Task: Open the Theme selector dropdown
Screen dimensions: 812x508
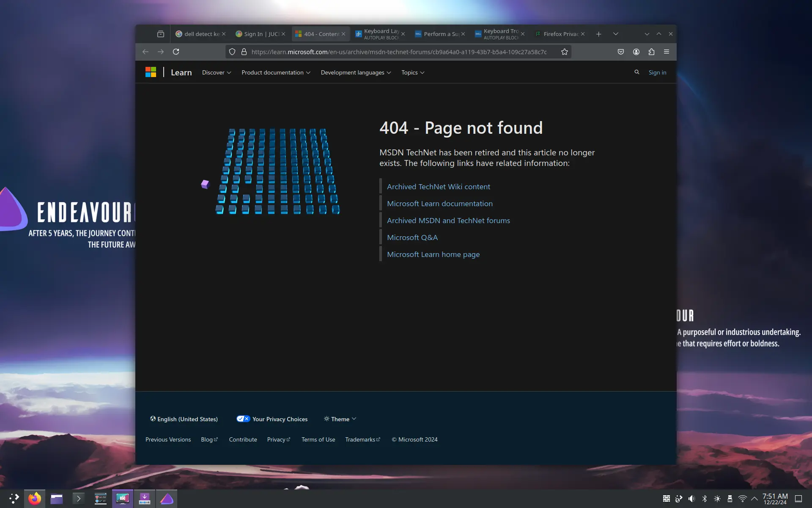Action: pos(340,419)
